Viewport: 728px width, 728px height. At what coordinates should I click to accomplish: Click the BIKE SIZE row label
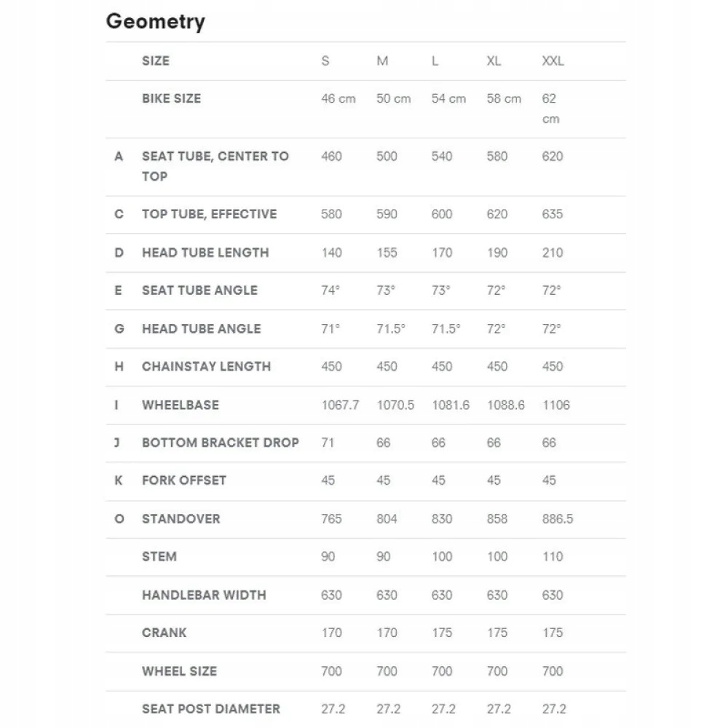tap(171, 98)
